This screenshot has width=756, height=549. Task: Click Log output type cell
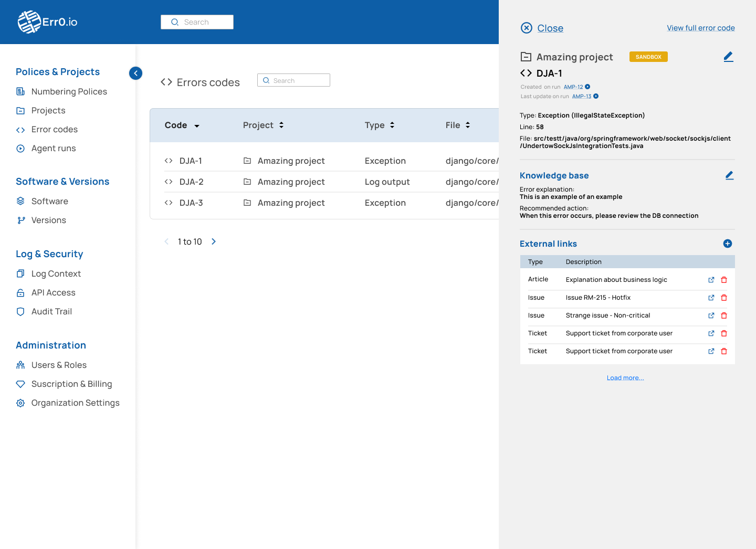[387, 182]
